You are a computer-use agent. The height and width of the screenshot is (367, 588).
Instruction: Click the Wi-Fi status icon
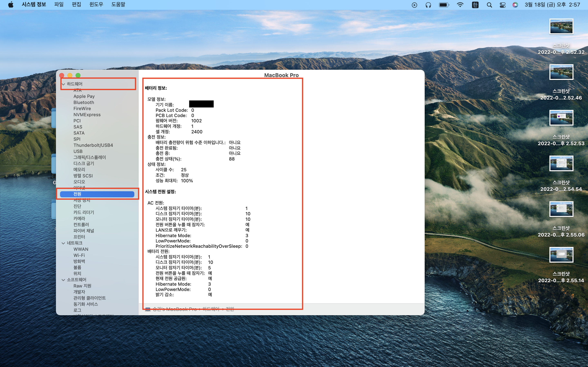(460, 5)
